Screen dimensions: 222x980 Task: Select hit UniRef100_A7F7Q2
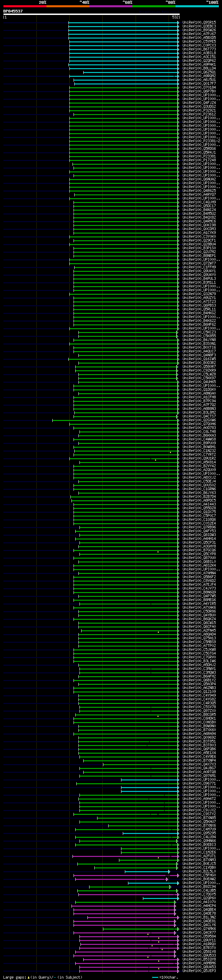pos(199,405)
